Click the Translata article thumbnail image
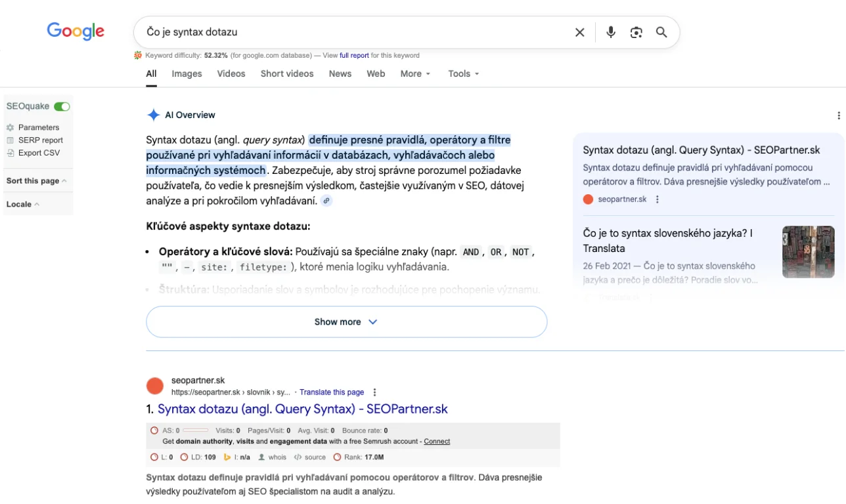Screen dimensions: 846x504 (808, 252)
